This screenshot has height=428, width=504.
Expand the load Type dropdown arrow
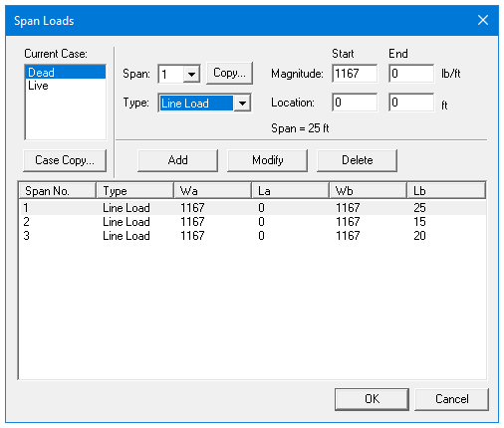click(242, 104)
